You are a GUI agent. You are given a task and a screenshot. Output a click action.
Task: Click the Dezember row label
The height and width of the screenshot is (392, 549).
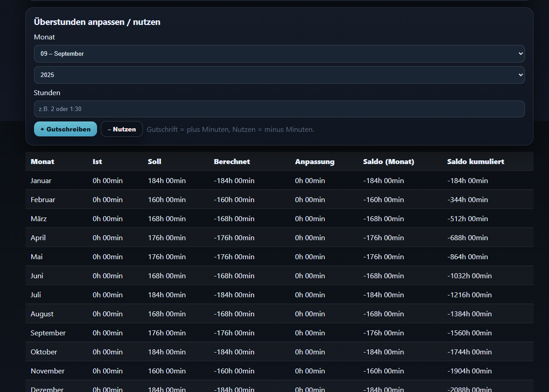pyautogui.click(x=47, y=389)
